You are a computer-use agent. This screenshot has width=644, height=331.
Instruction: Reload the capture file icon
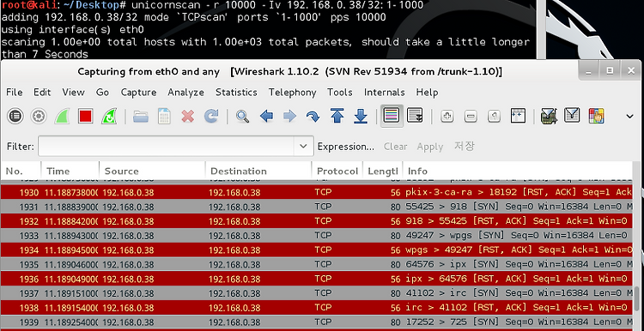coord(211,117)
